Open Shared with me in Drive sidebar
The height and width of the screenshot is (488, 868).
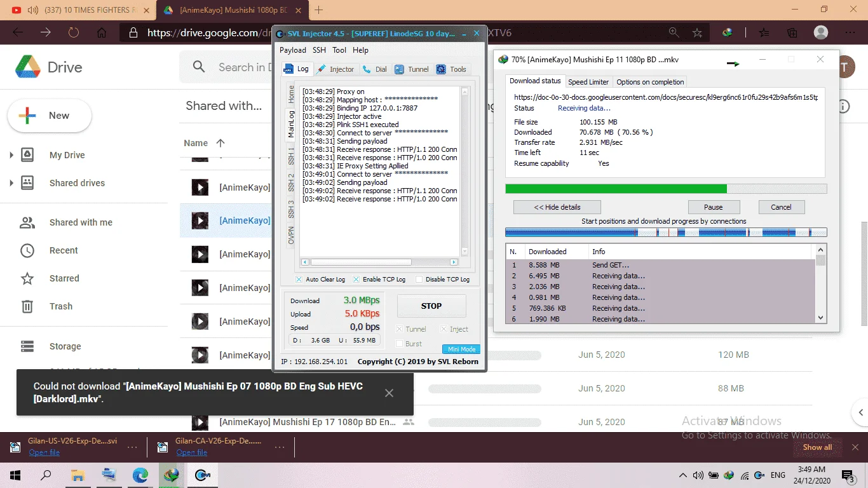[x=81, y=222]
